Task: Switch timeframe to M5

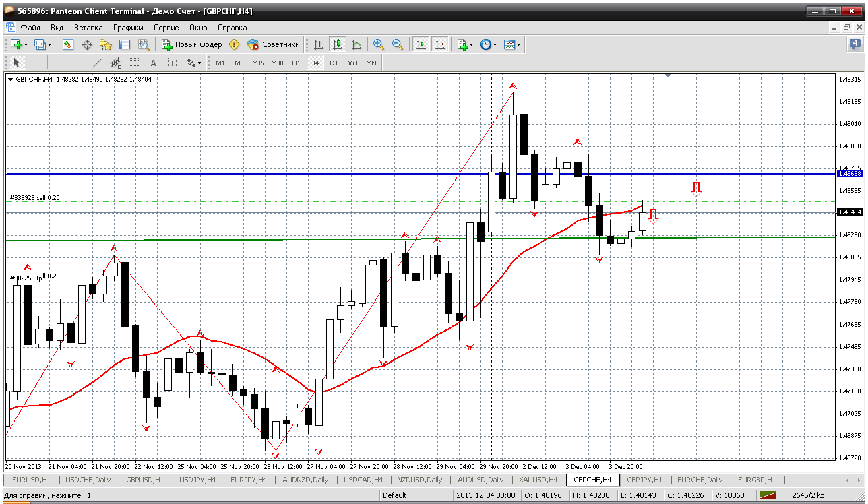Action: [239, 63]
